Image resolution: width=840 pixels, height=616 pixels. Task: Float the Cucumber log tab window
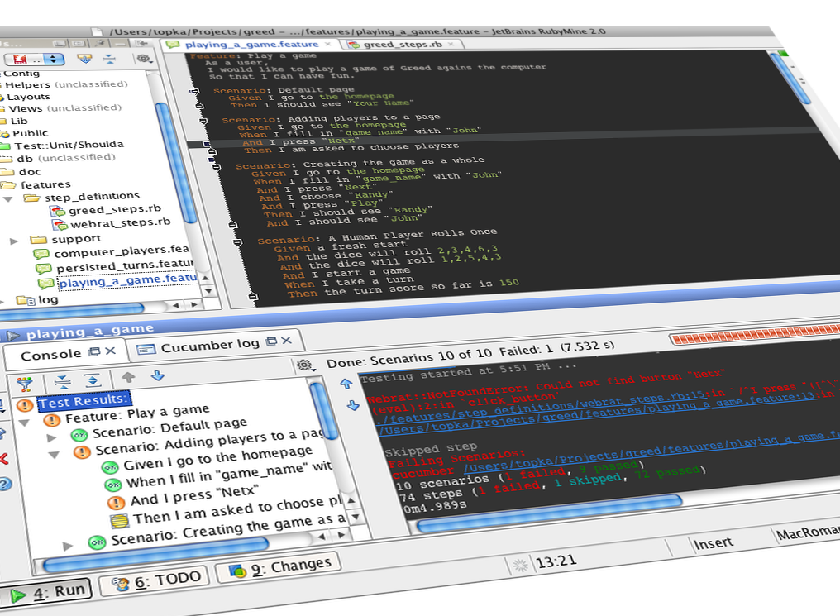tap(272, 341)
